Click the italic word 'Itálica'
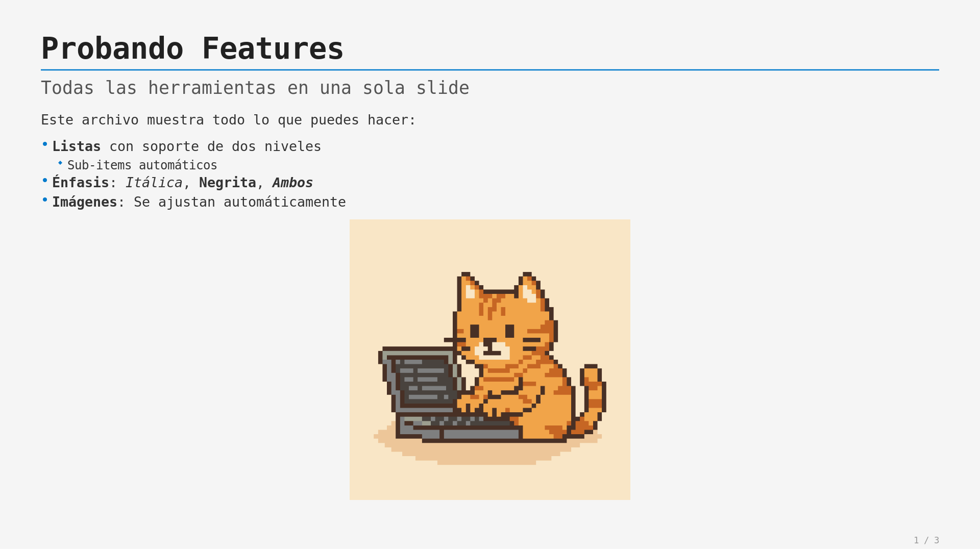This screenshot has width=980, height=551. point(154,183)
